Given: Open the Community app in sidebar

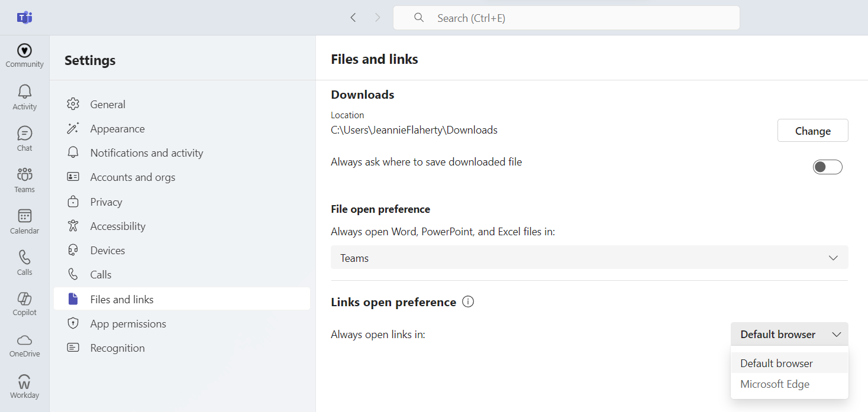Looking at the screenshot, I should coord(24,56).
